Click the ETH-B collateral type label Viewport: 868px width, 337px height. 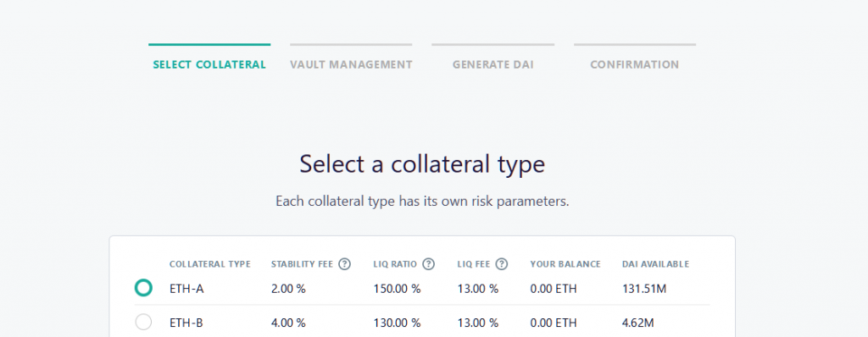(186, 323)
